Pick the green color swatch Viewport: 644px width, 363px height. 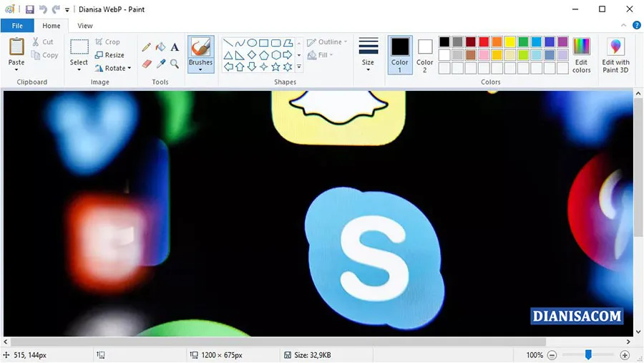pos(523,42)
